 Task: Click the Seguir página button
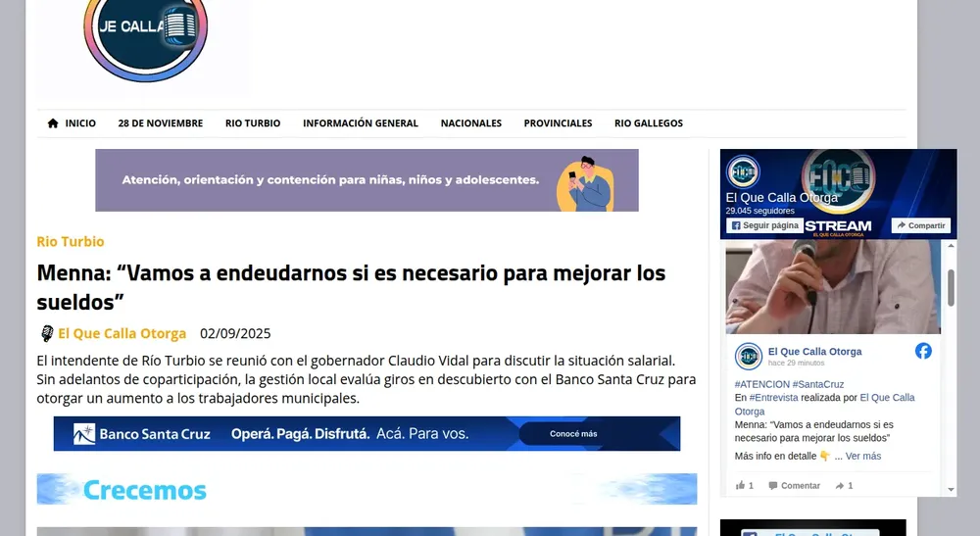point(765,225)
